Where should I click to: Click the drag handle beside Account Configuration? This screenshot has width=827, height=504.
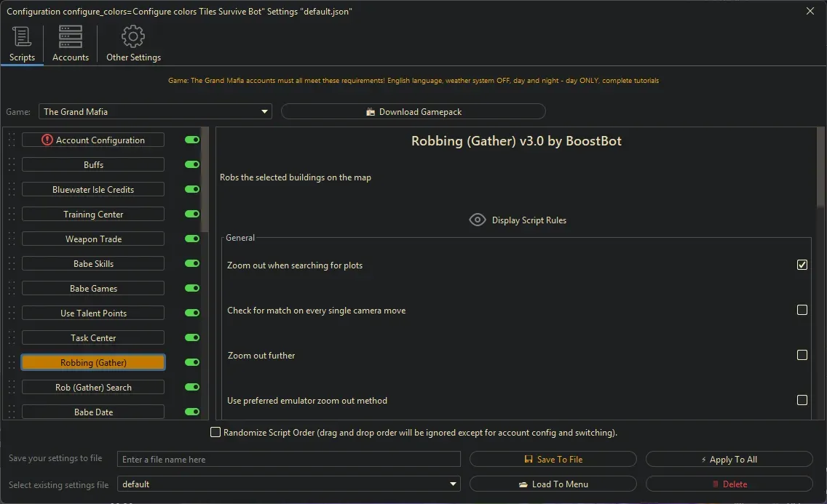(x=11, y=140)
